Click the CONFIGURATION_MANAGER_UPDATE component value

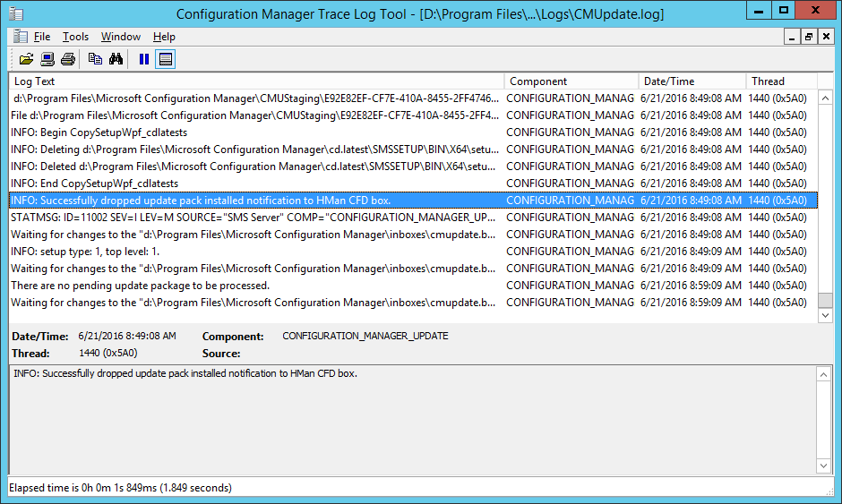pos(365,336)
